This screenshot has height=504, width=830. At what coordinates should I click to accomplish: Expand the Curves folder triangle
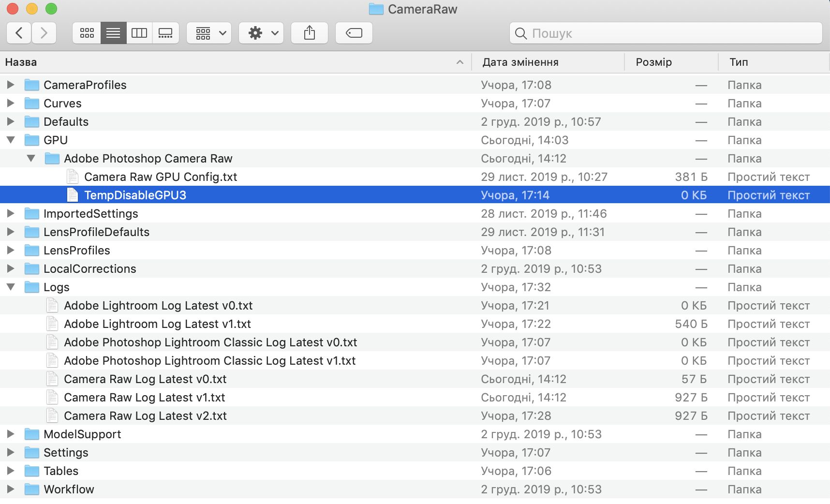(11, 103)
